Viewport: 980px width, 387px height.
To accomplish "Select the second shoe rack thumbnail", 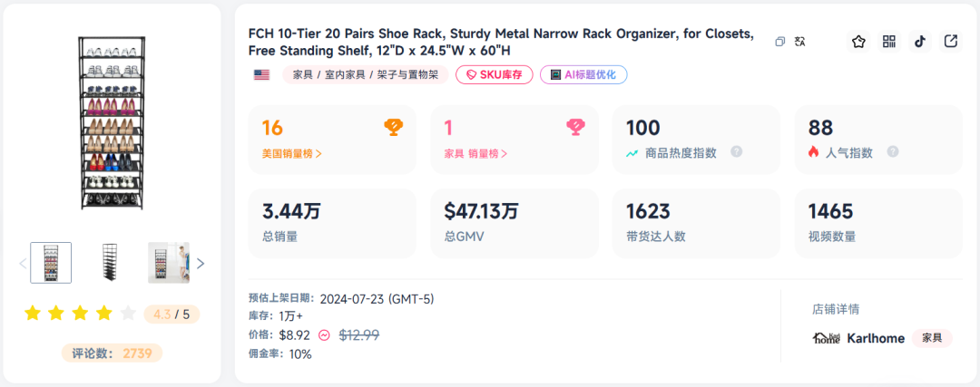I will [110, 263].
